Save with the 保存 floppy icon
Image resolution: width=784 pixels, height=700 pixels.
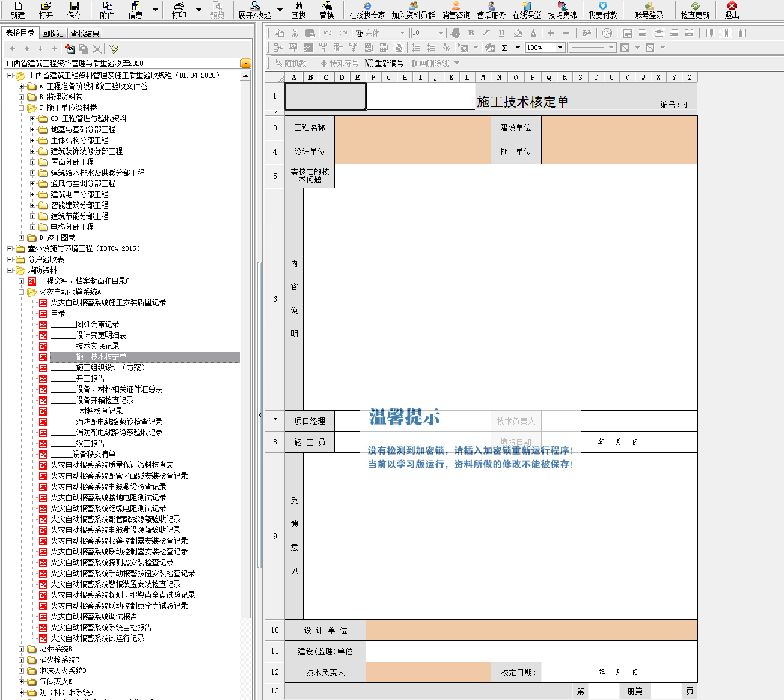[75, 10]
